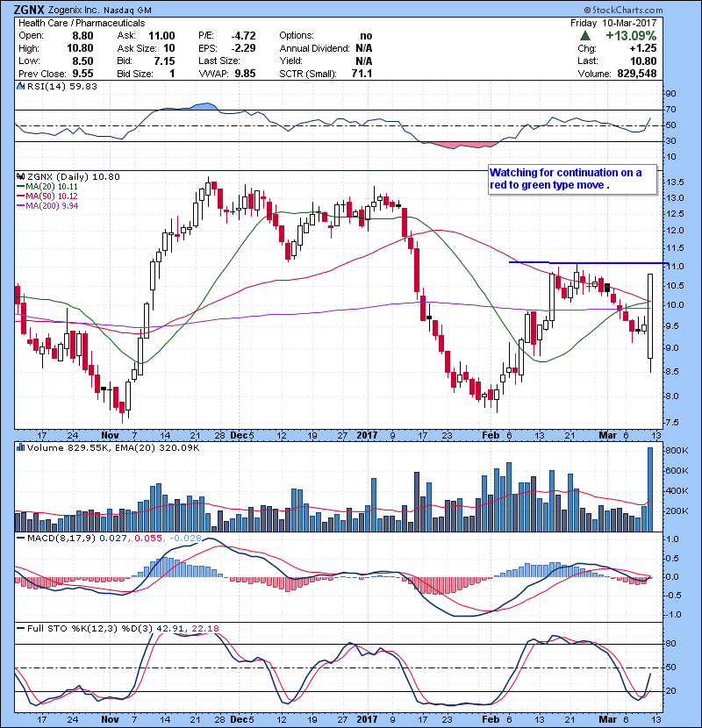Click the Open price value 8.80

click(x=82, y=36)
